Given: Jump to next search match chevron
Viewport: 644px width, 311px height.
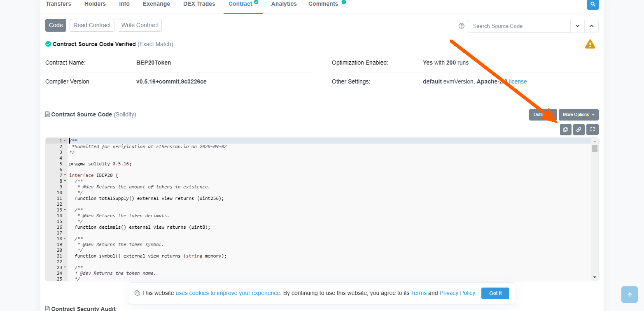Looking at the screenshot, I should tap(578, 26).
